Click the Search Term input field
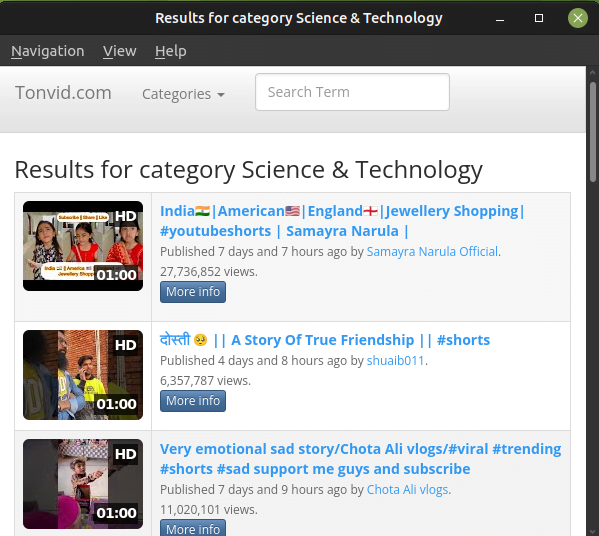The height and width of the screenshot is (536, 599). (352, 92)
